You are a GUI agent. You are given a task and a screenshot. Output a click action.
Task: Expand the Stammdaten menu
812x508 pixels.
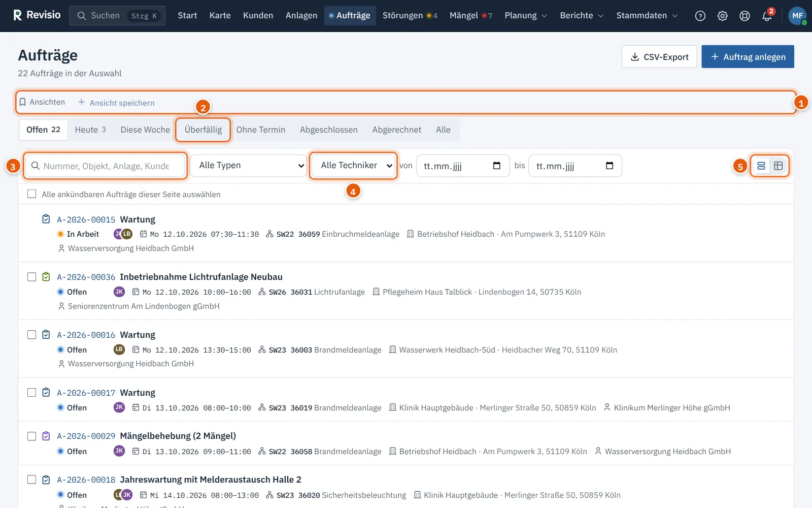pyautogui.click(x=647, y=16)
